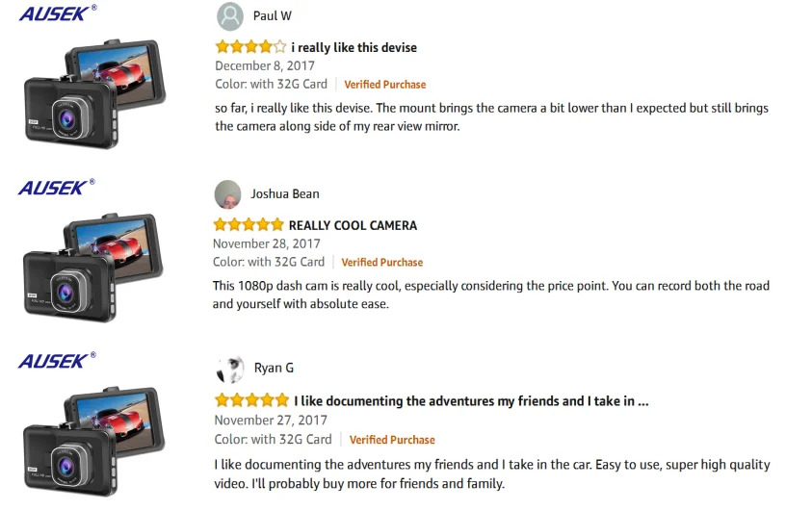Click Joshua Bean's profile avatar
812x511 pixels.
tap(227, 194)
